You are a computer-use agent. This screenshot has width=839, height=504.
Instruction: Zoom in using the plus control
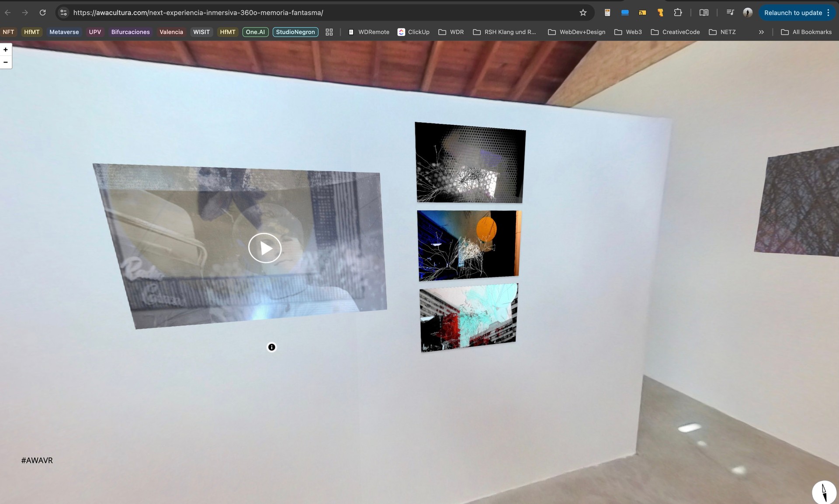pos(5,49)
